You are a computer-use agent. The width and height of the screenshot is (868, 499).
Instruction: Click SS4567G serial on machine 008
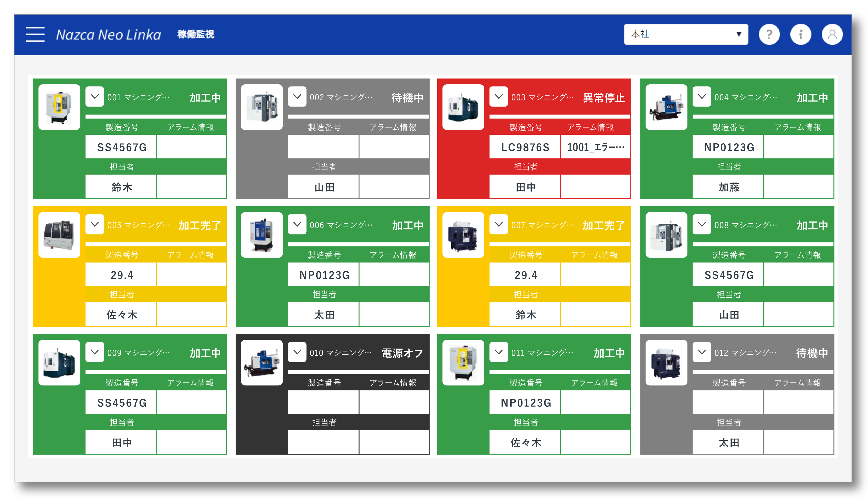729,275
